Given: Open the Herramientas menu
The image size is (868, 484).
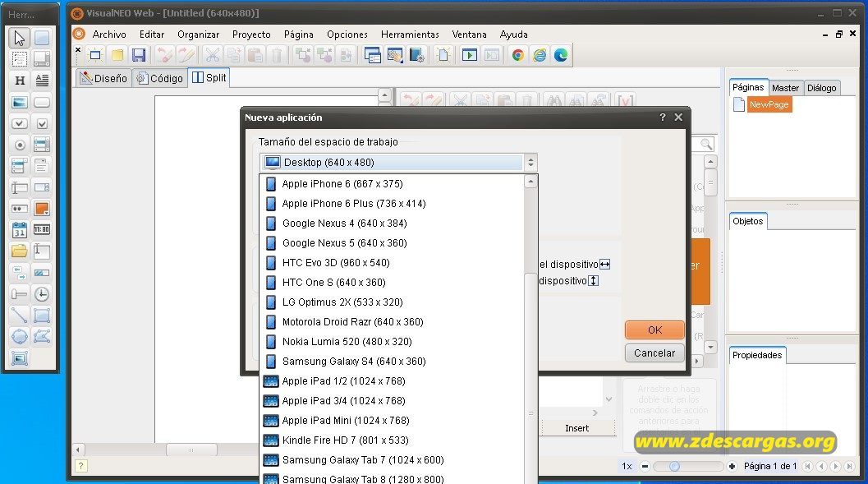Looking at the screenshot, I should pyautogui.click(x=410, y=35).
